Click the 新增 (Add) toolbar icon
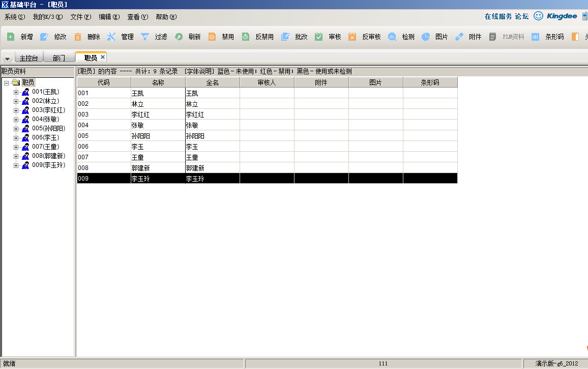Image resolution: width=588 pixels, height=369 pixels. click(11, 37)
